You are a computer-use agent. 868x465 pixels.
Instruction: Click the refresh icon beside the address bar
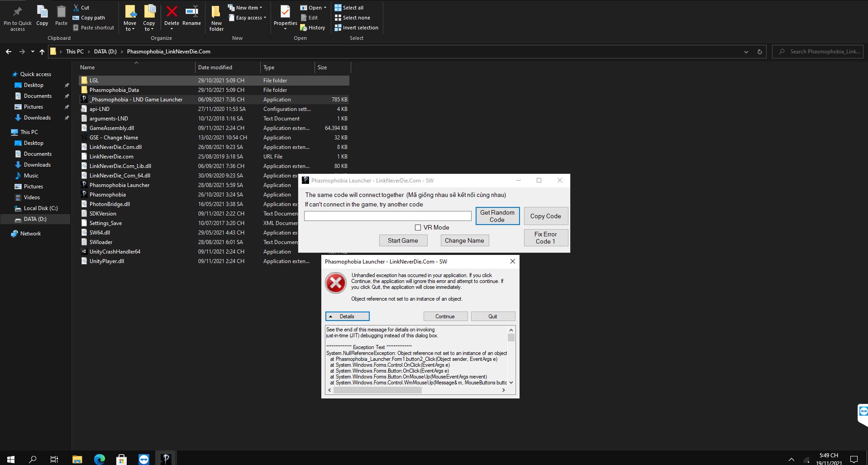(x=759, y=52)
